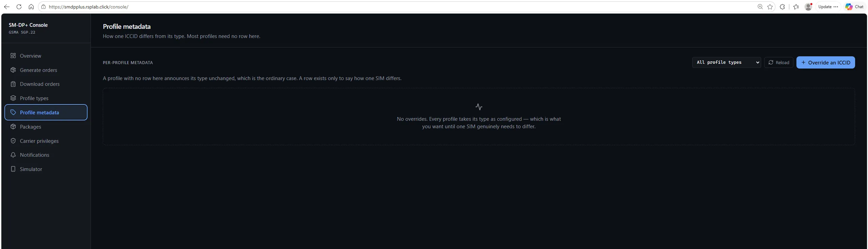Click the browser back arrow

[7, 7]
